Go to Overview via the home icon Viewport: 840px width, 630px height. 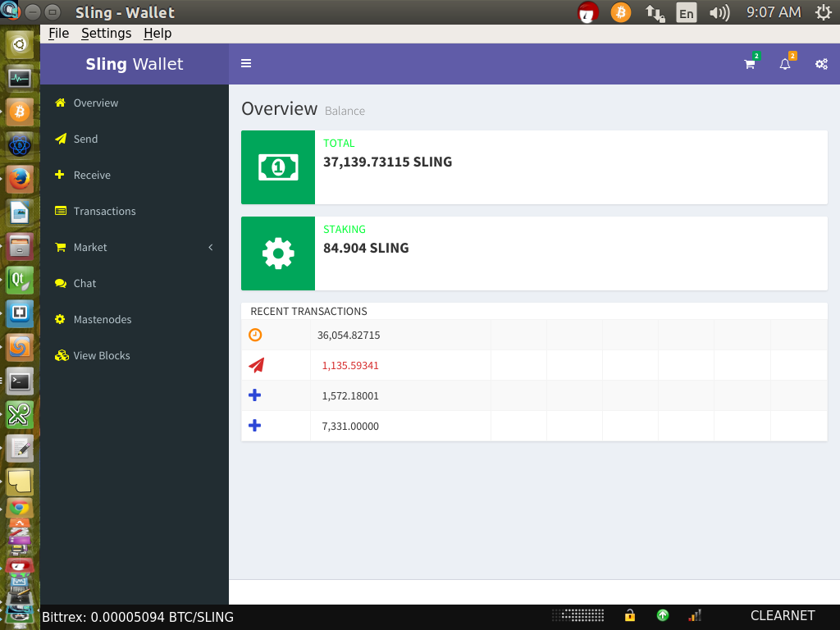[x=60, y=103]
